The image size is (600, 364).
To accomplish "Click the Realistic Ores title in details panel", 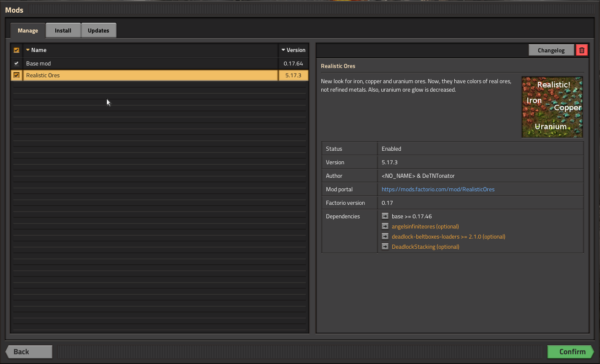I will (338, 66).
